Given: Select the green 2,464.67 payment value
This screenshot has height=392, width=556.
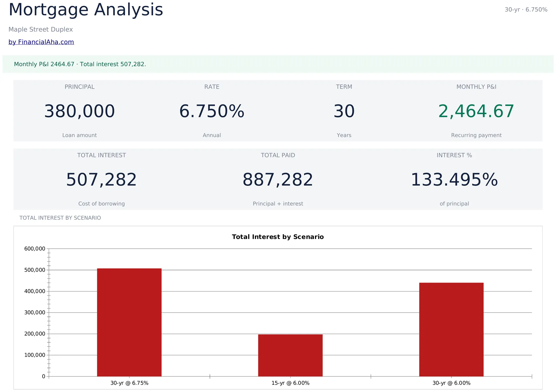Looking at the screenshot, I should click(x=476, y=111).
